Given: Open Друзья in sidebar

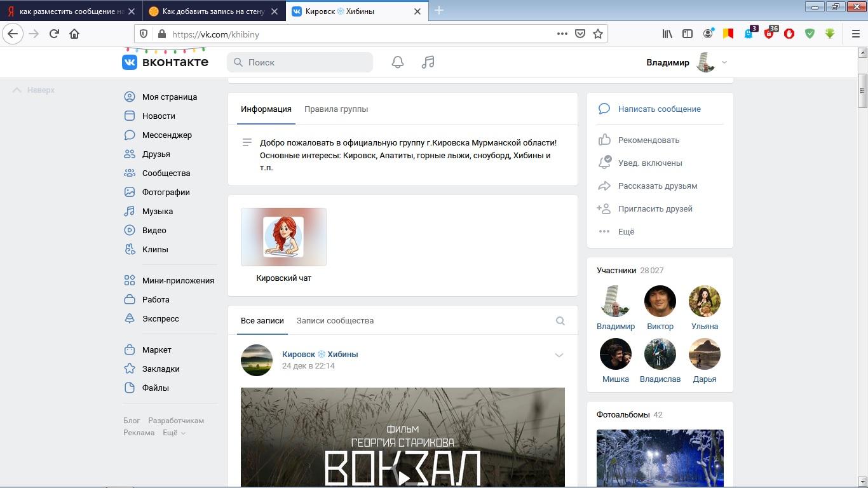Looking at the screenshot, I should (156, 154).
